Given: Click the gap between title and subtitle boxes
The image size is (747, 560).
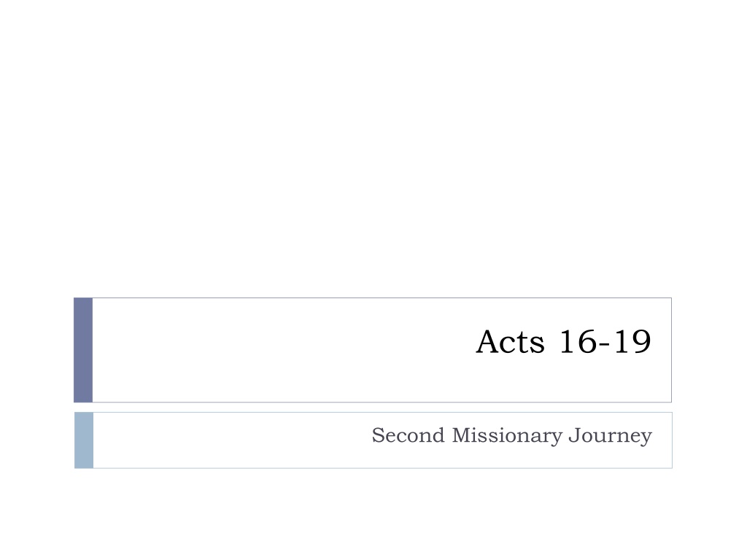Looking at the screenshot, I should (x=373, y=407).
